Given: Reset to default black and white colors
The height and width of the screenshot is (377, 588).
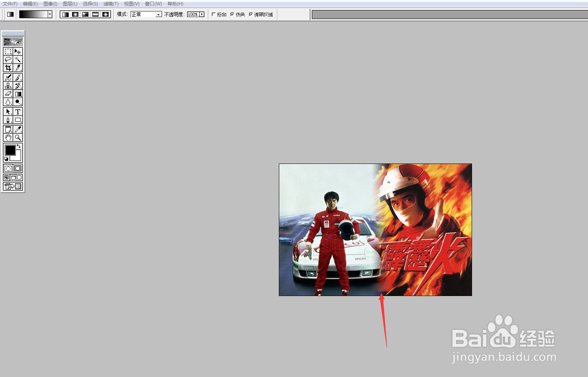Looking at the screenshot, I should [6, 159].
